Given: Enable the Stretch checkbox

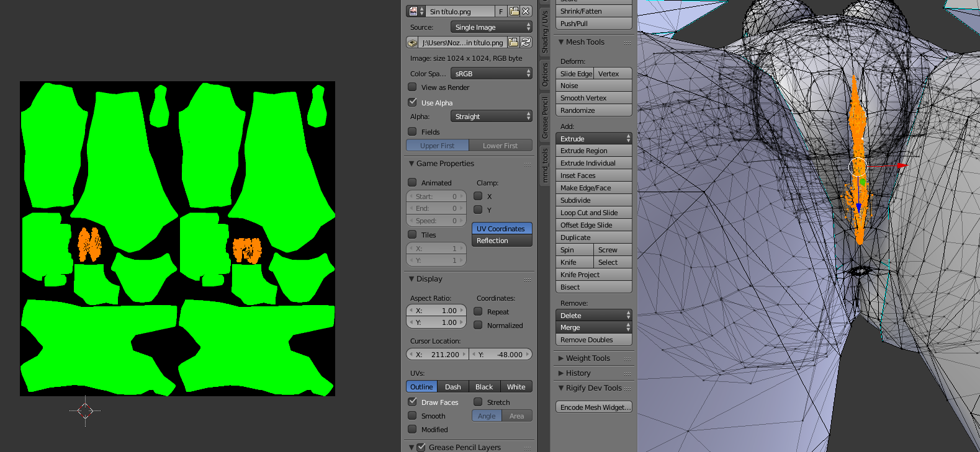Looking at the screenshot, I should pyautogui.click(x=478, y=402).
